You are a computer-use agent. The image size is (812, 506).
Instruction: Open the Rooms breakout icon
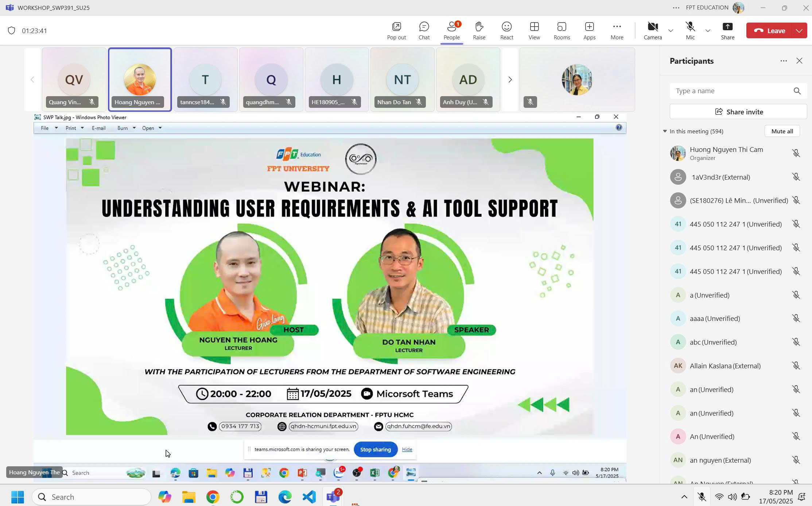[562, 31]
